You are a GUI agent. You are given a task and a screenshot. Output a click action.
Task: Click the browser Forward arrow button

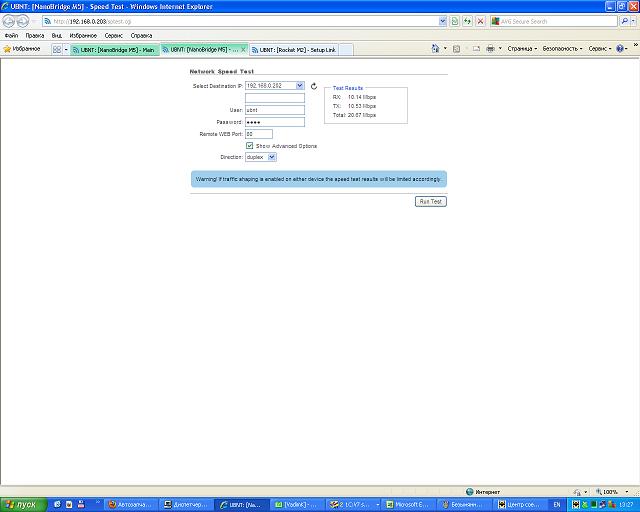tap(23, 21)
